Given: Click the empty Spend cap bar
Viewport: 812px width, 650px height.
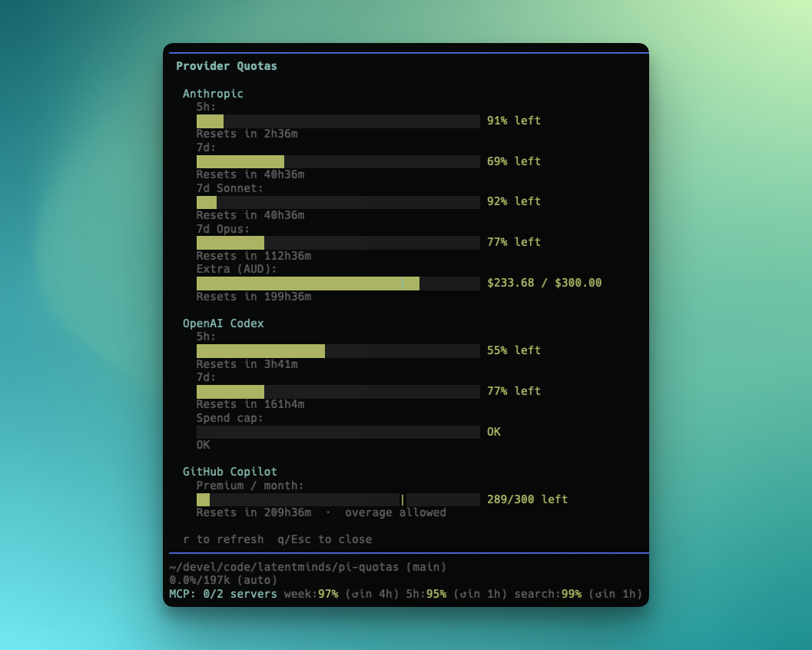Looking at the screenshot, I should click(x=338, y=432).
